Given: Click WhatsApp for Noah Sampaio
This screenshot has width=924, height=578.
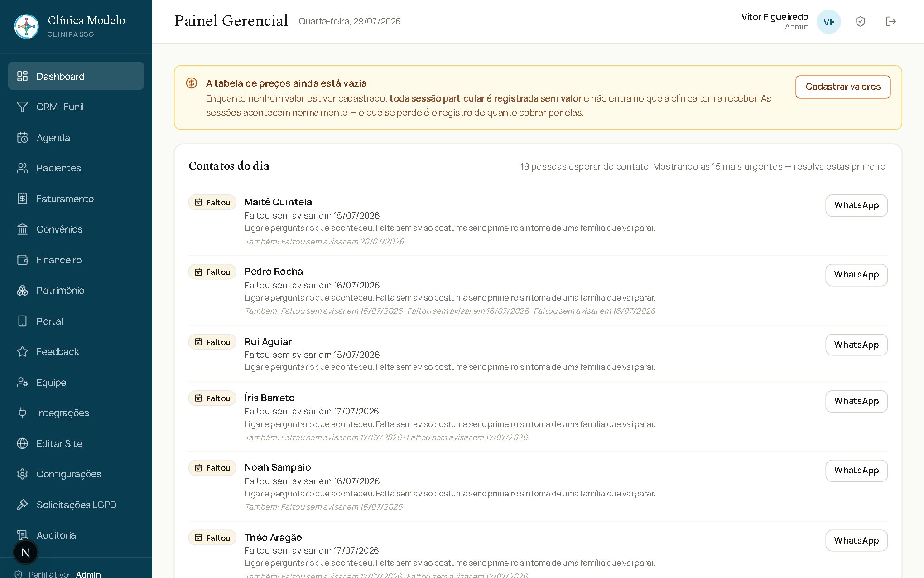Looking at the screenshot, I should pos(857,471).
